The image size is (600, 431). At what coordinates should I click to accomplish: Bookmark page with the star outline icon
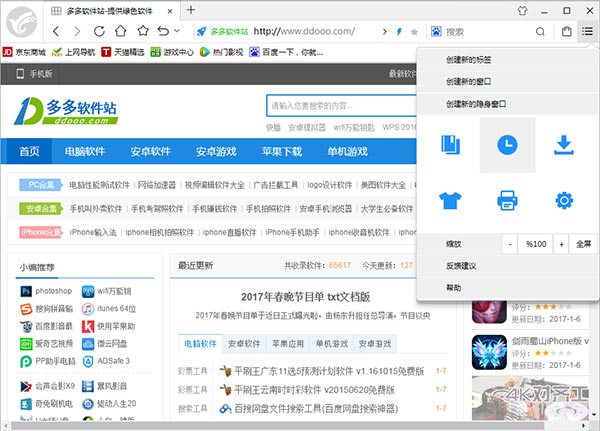click(x=143, y=31)
